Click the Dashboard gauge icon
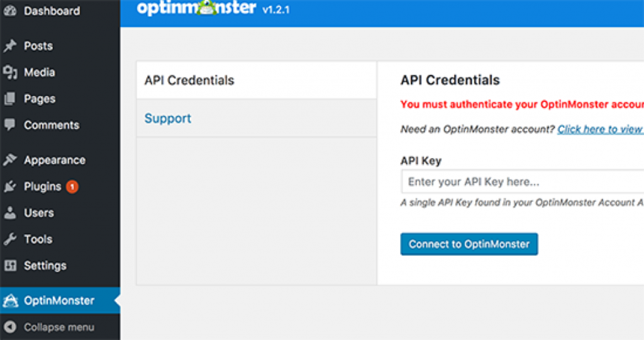Screen dimensions: 644x340 tap(10, 11)
